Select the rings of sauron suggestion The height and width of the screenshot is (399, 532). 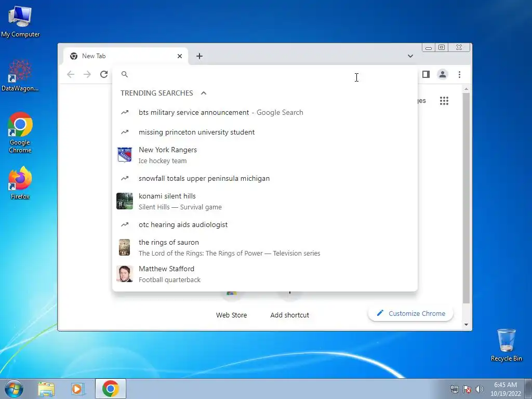coord(264,247)
